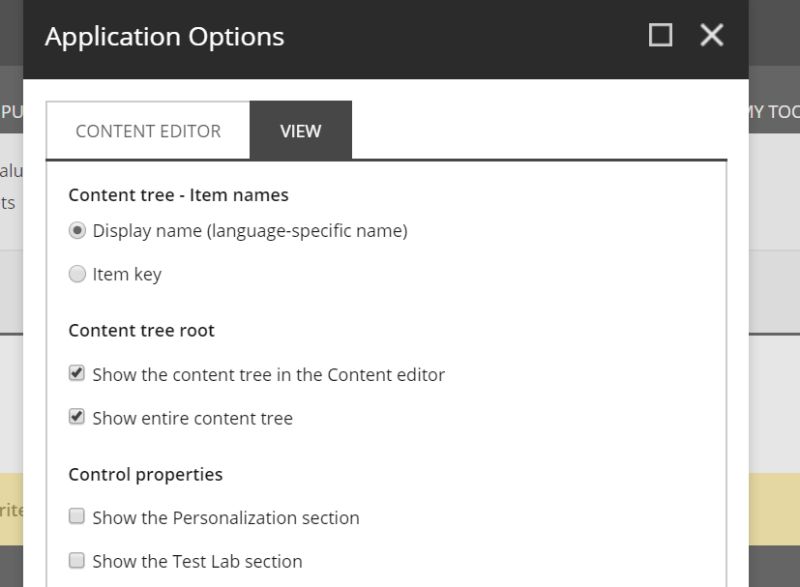Toggle Show the Test Lab section on

tap(75, 561)
